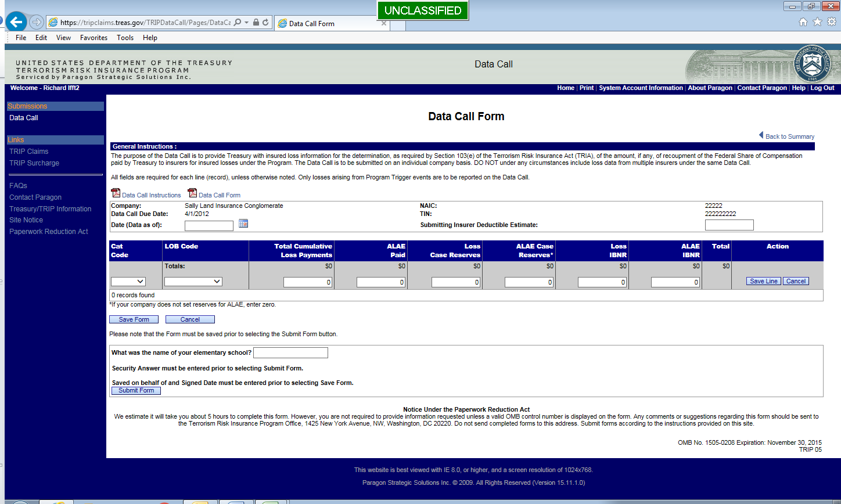Click the Data Call Form PDF icon
Viewport: 841px width, 504px height.
(192, 194)
